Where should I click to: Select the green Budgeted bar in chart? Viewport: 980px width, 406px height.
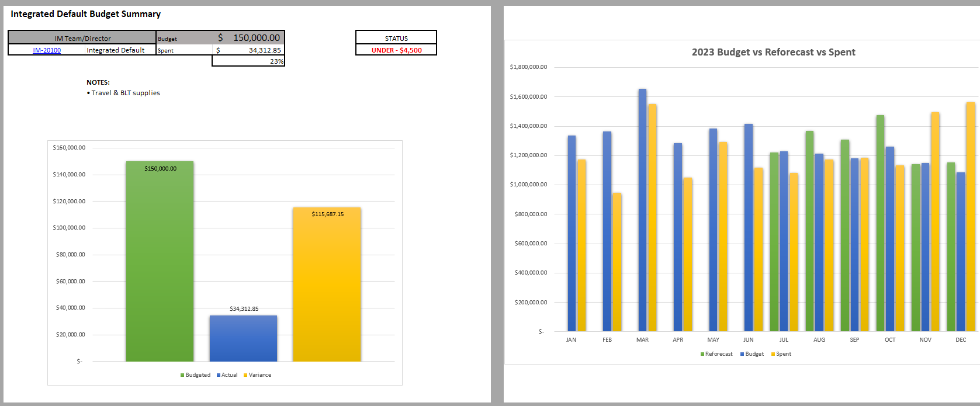160,263
